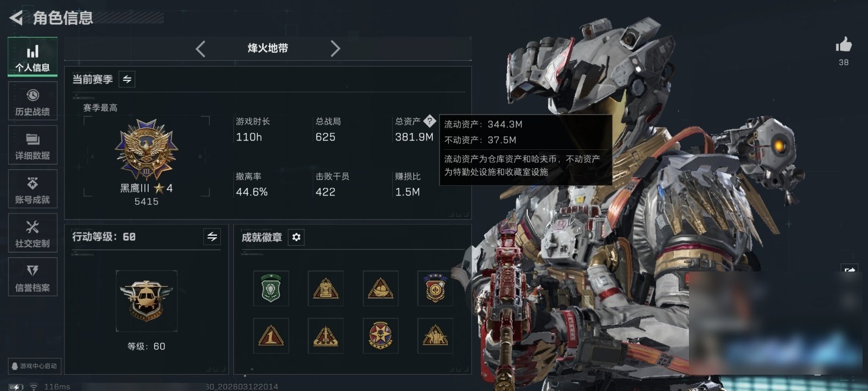
Task: Open the 账号成就 sidebar icon
Action: tap(33, 189)
